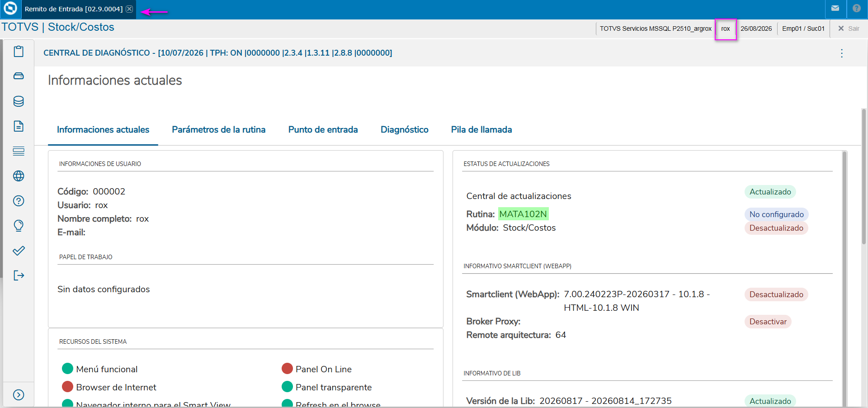868x408 pixels.
Task: Click the Desactualizado badge for Smartclient WebApp
Action: (776, 294)
